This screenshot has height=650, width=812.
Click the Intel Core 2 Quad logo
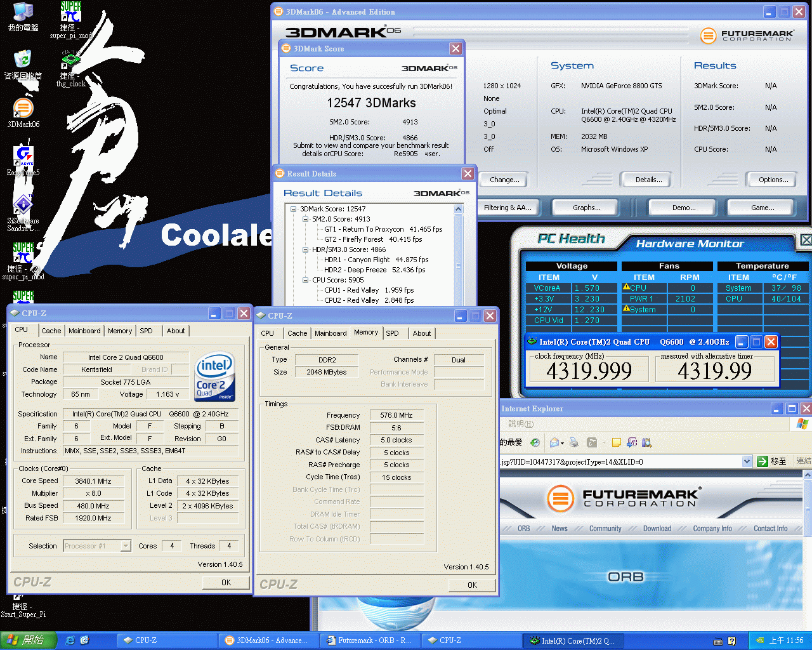215,377
